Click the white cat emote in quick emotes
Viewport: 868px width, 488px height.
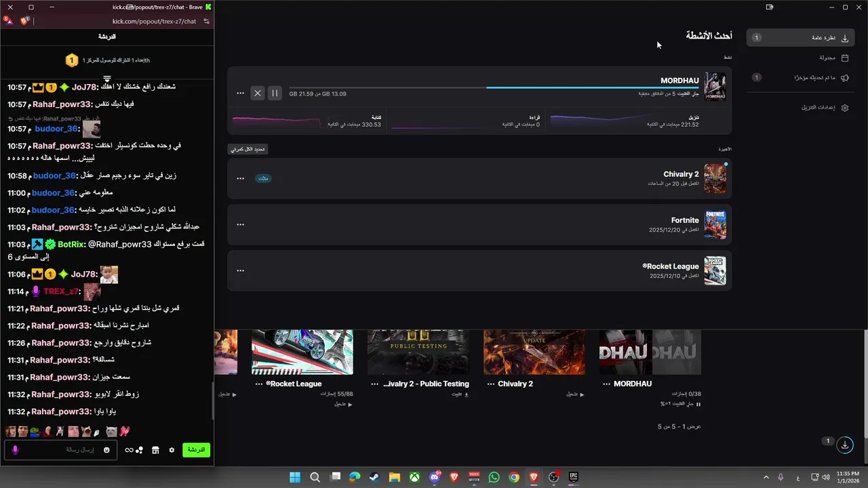click(x=111, y=432)
